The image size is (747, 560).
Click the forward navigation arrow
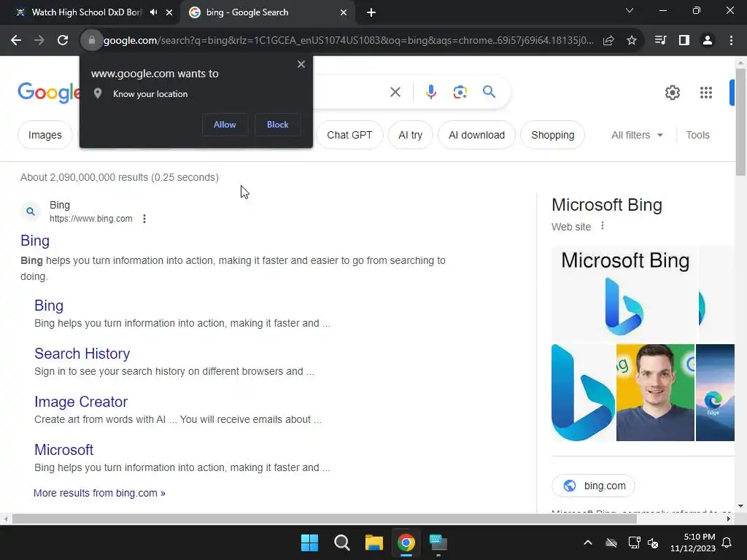[39, 41]
